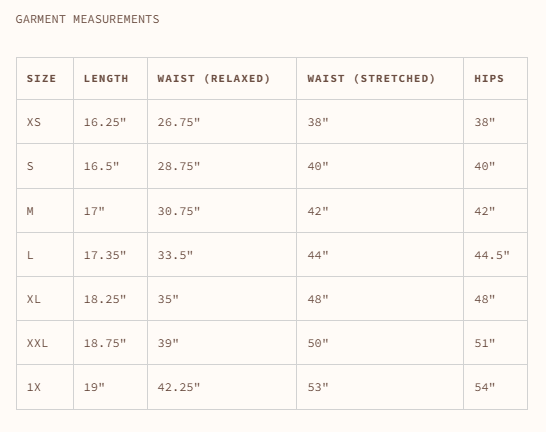Select the SIZE column header
Viewport: 546px width, 432px height.
click(41, 79)
